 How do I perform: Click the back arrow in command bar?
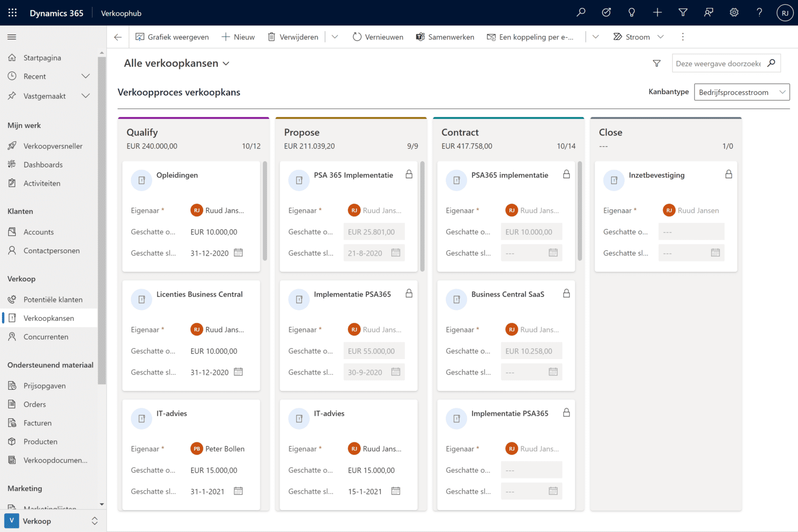pyautogui.click(x=118, y=37)
